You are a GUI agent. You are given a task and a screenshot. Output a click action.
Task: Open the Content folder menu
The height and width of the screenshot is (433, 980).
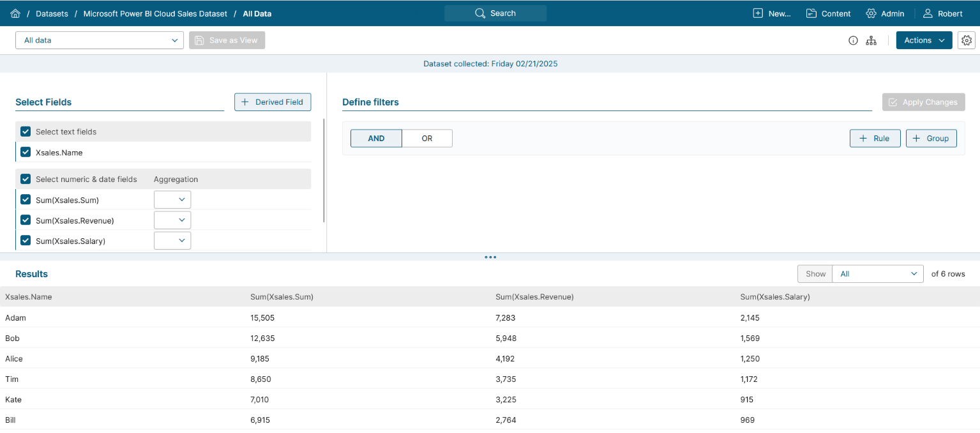(x=828, y=13)
